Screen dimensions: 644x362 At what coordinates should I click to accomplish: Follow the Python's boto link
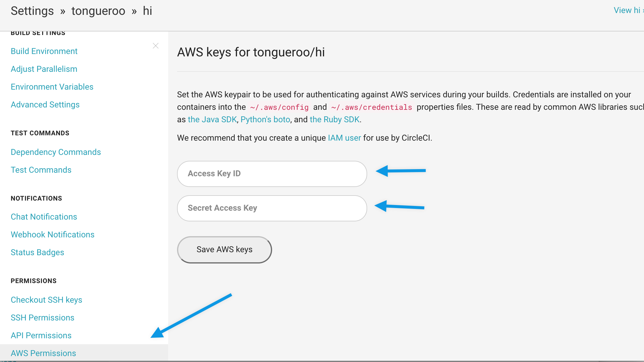pos(265,119)
